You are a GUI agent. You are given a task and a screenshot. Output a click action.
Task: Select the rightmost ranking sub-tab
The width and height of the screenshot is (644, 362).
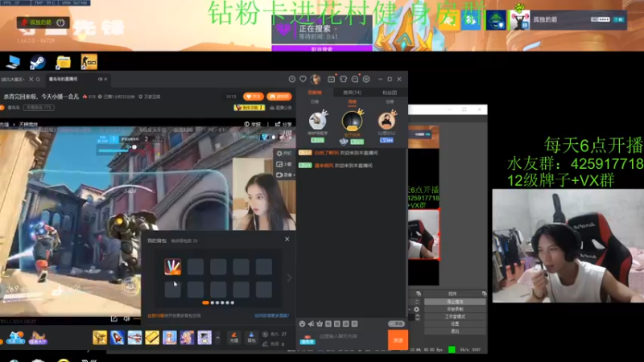(390, 101)
